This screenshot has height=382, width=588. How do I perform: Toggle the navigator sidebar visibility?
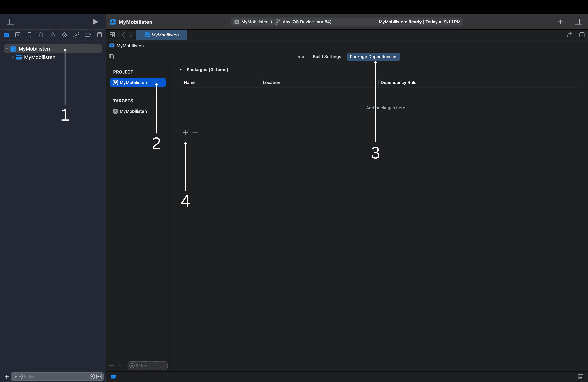10,22
